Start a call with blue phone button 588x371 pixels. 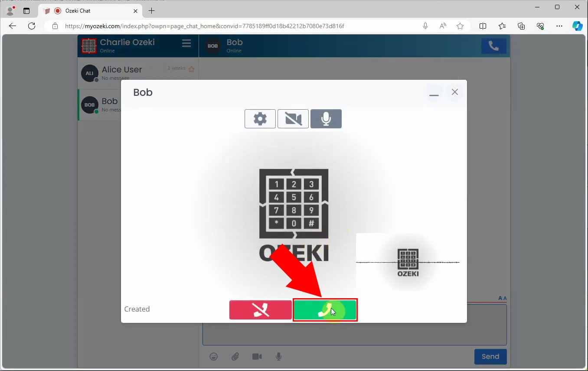[x=494, y=46]
